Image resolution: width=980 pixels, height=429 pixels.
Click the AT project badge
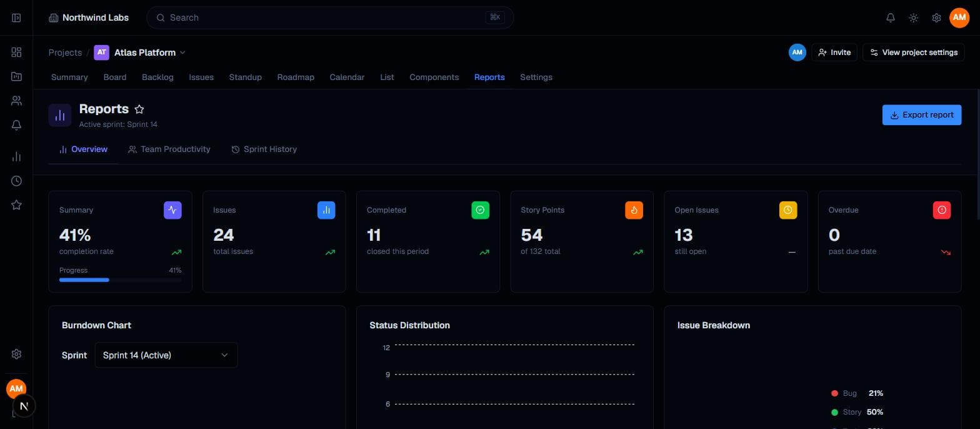[x=101, y=53]
